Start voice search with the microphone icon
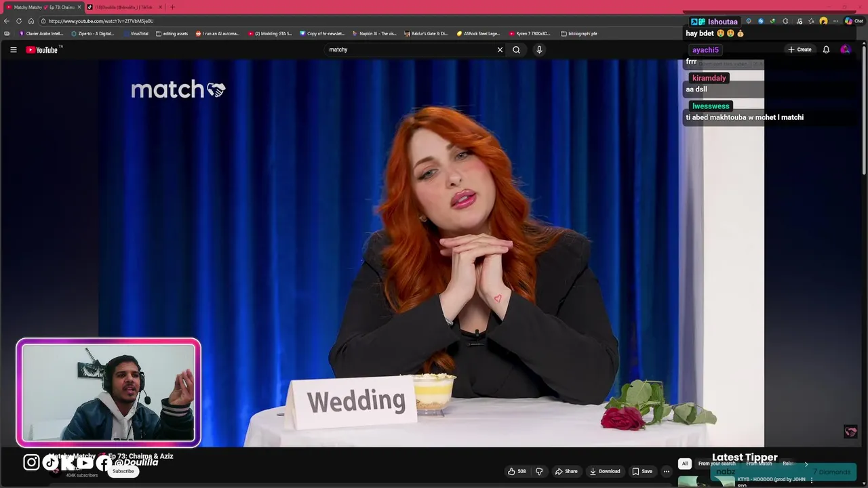 coord(540,49)
